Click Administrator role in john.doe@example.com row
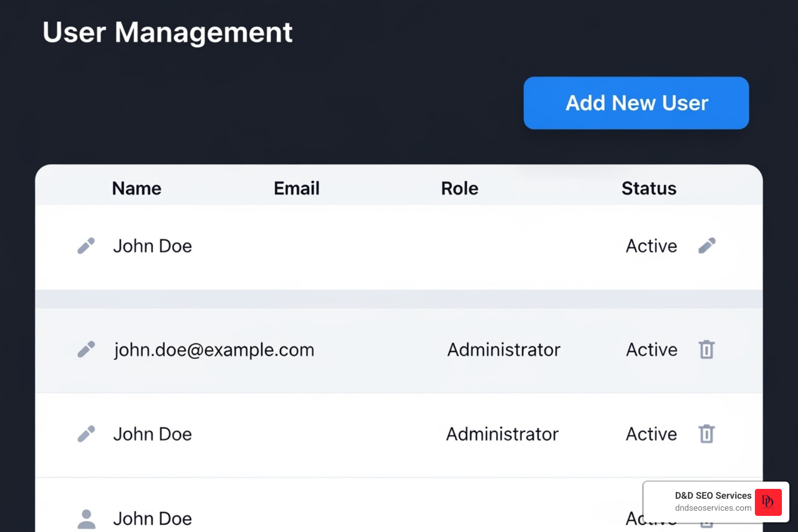Image resolution: width=798 pixels, height=532 pixels. [x=504, y=350]
